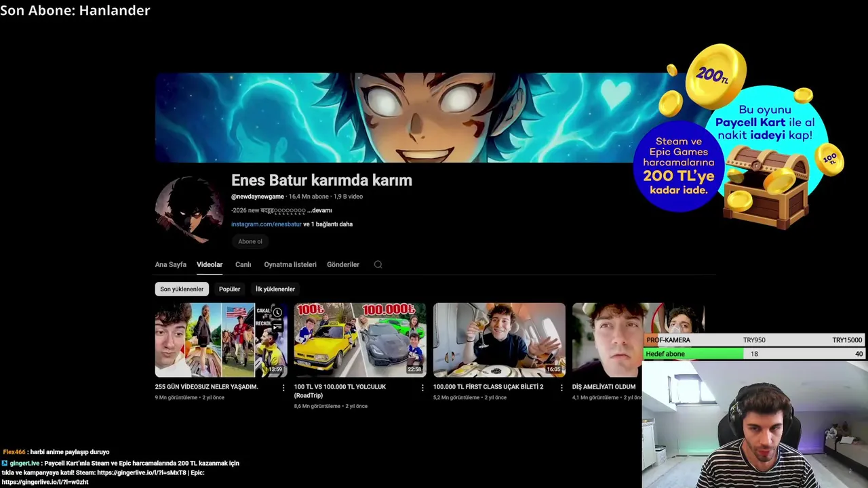
Task: Select the Son yüklenenler filter chip
Action: 182,289
